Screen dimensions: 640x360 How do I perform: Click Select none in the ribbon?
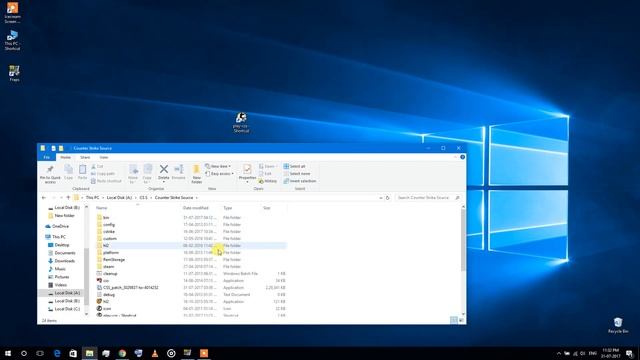297,173
